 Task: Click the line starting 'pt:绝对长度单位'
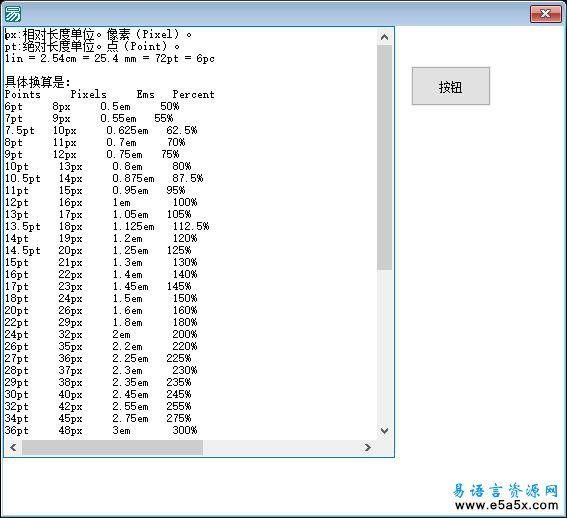pos(92,46)
